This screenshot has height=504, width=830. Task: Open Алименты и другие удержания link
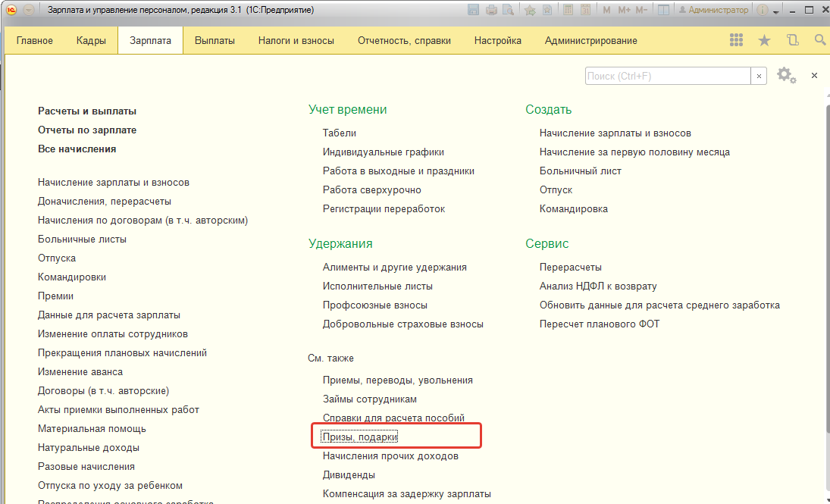[x=395, y=268]
